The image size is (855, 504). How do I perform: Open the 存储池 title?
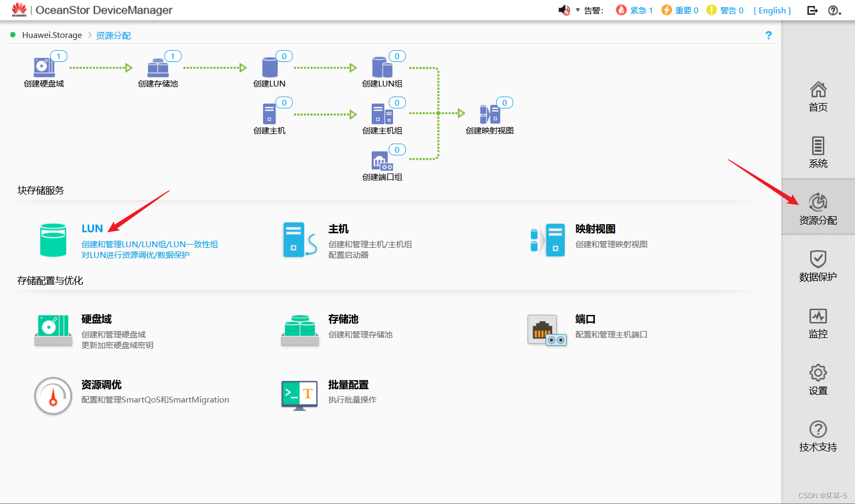(343, 319)
